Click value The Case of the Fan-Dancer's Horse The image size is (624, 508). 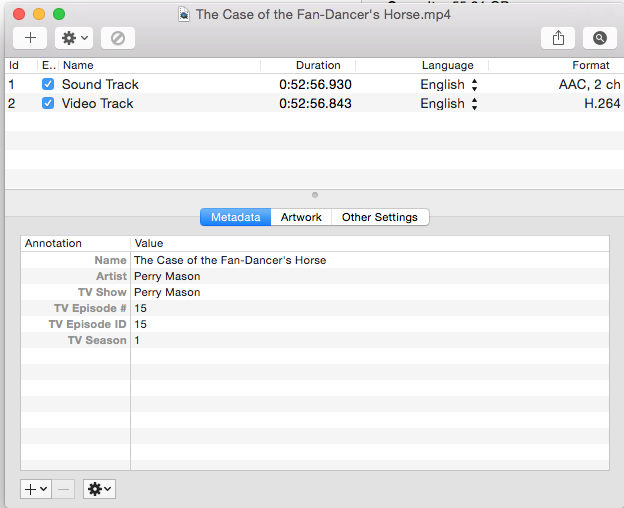pos(230,260)
